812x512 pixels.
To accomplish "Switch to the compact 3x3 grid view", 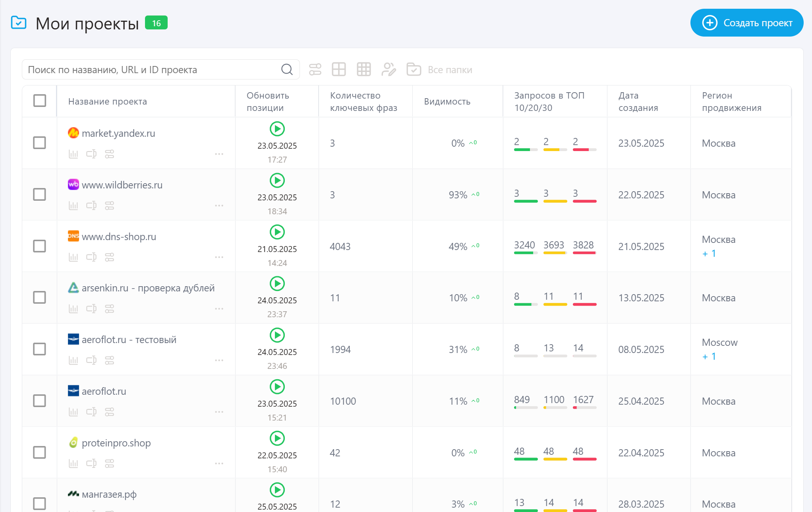I will coord(363,69).
